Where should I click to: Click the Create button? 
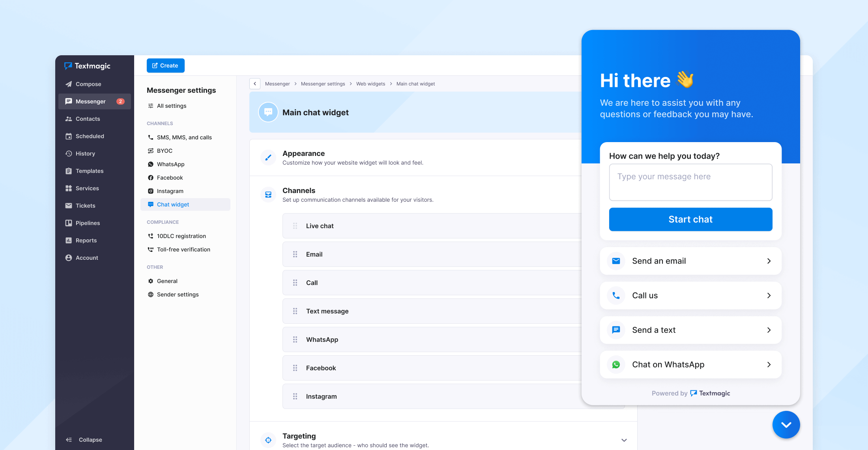tap(166, 66)
